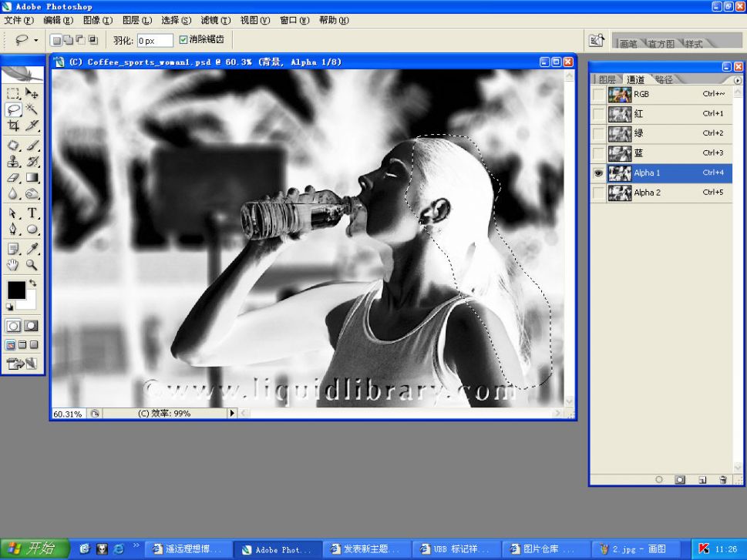Viewport: 747px width, 560px height.
Task: Select the Eyedropper tool
Action: 32,248
